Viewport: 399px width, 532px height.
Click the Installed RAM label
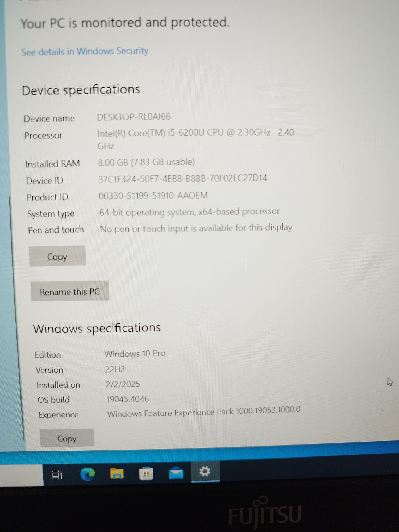(x=52, y=164)
